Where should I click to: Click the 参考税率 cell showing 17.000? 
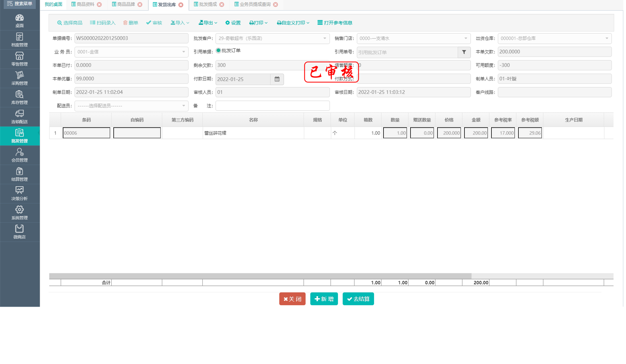[x=503, y=133]
